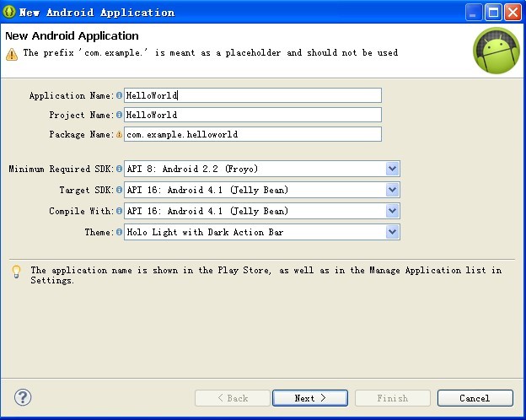
Task: Click the Play Store tip text
Action: click(x=266, y=275)
